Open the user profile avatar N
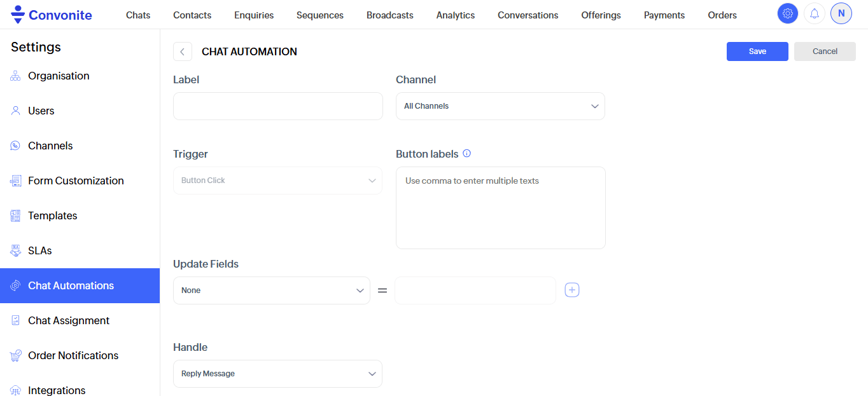868x396 pixels. pyautogui.click(x=841, y=13)
